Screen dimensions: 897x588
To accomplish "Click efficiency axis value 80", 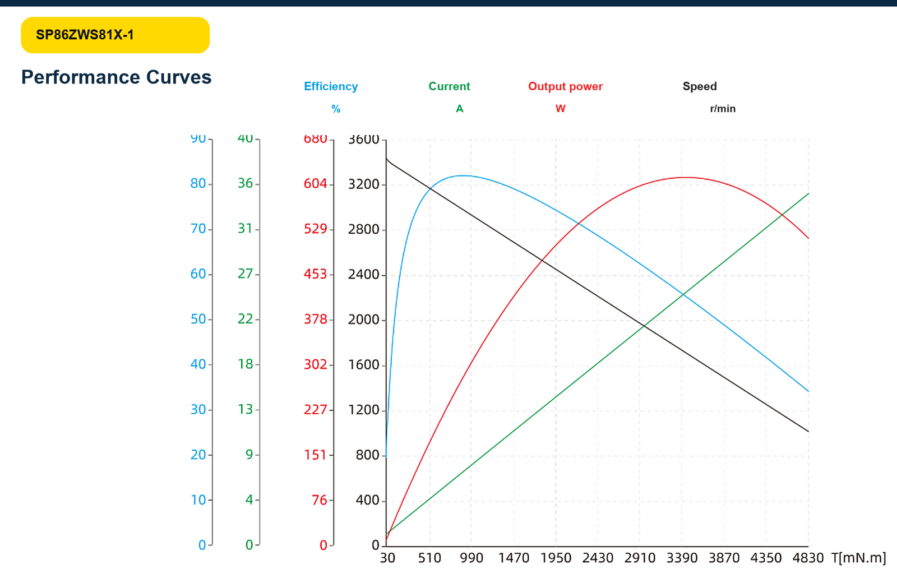I will [198, 183].
